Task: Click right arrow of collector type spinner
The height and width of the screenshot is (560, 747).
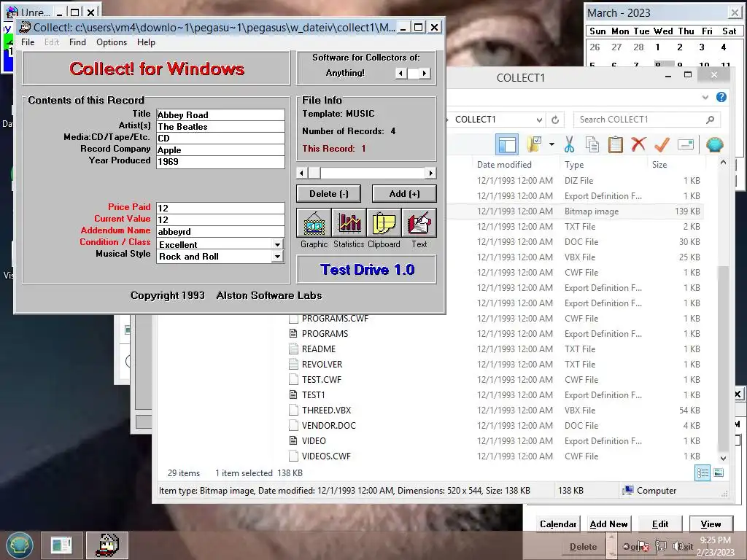Action: click(x=425, y=74)
